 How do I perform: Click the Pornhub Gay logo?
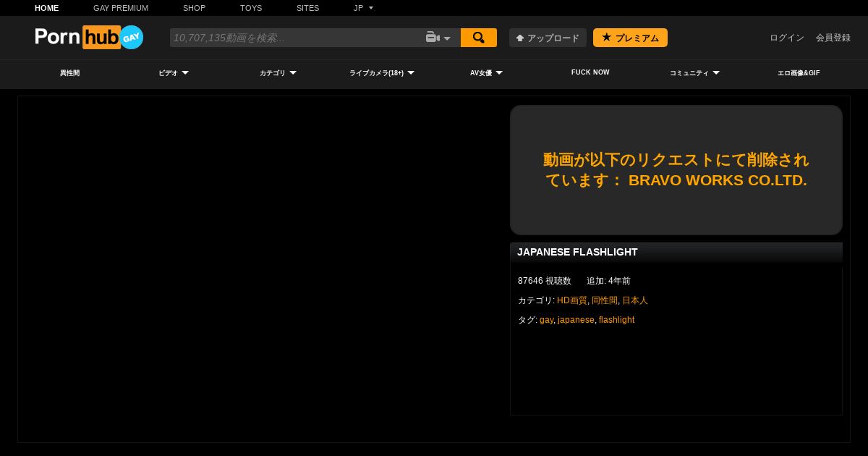click(x=89, y=37)
